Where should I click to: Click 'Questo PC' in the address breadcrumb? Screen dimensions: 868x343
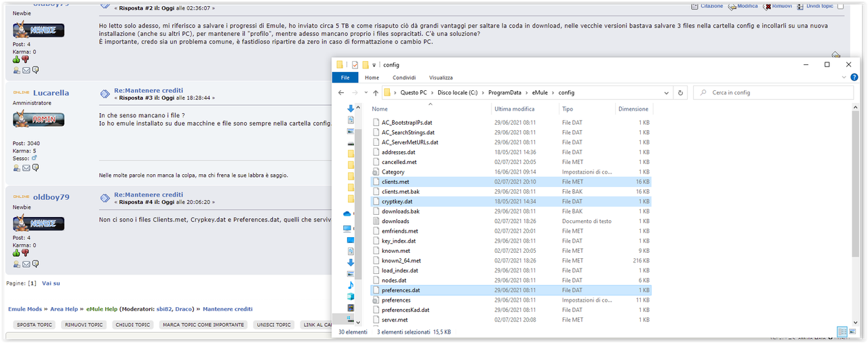(x=414, y=93)
